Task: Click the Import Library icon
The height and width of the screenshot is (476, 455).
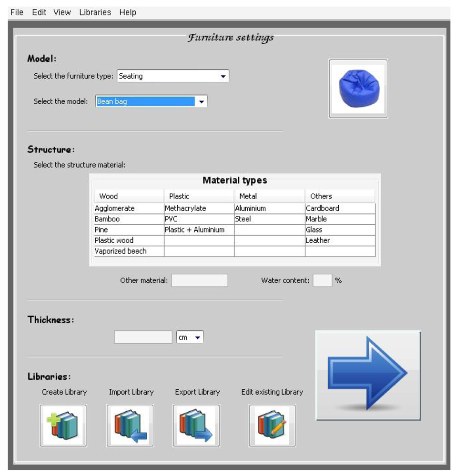Action: click(130, 425)
